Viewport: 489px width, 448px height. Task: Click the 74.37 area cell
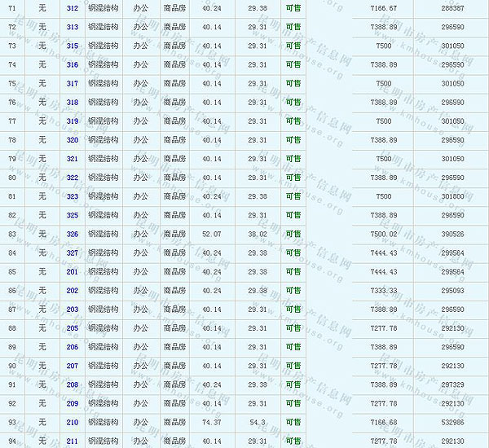click(212, 422)
